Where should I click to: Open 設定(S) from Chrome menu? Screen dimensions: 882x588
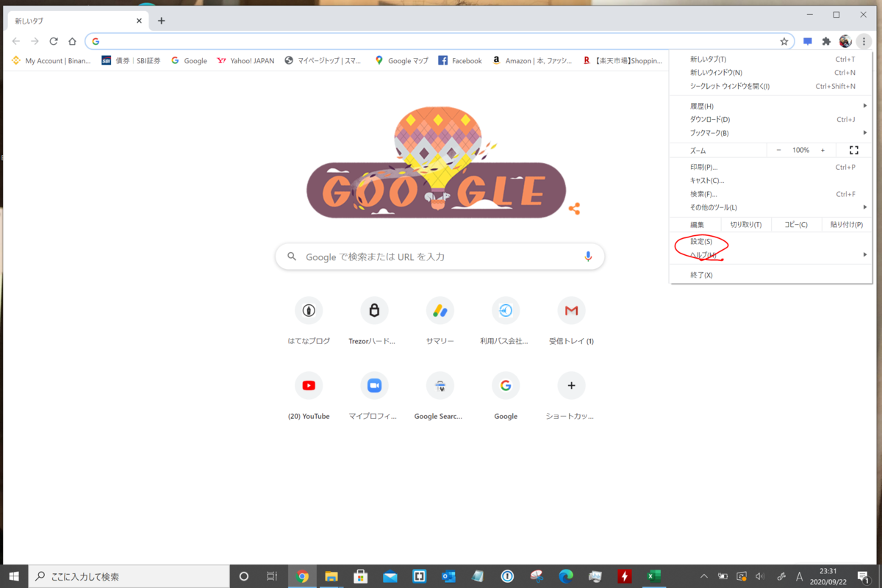771,241
